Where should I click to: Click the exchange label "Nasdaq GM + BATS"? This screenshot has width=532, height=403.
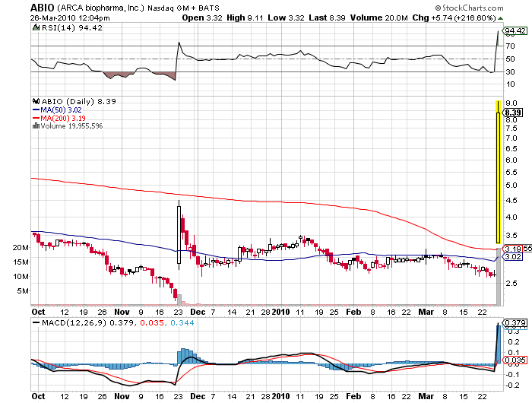point(183,8)
